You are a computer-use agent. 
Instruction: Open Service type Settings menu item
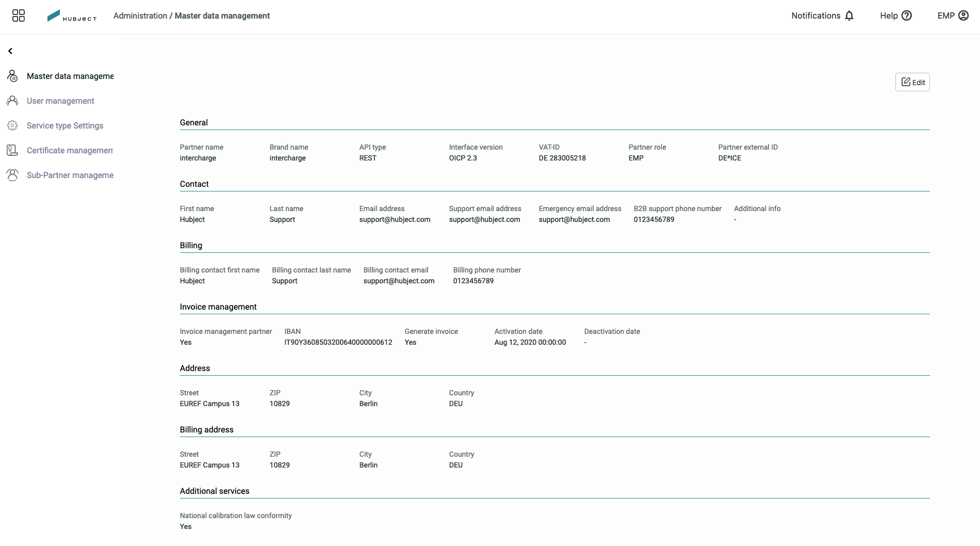coord(65,125)
